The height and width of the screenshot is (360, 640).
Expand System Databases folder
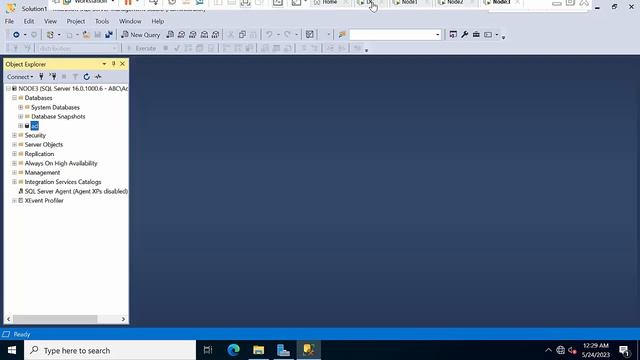coord(20,107)
